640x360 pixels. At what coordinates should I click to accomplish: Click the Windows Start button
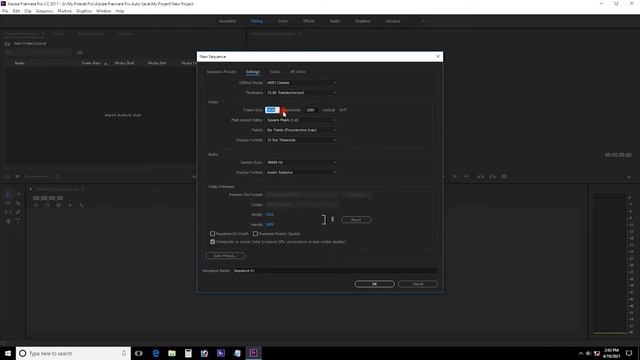[8, 353]
